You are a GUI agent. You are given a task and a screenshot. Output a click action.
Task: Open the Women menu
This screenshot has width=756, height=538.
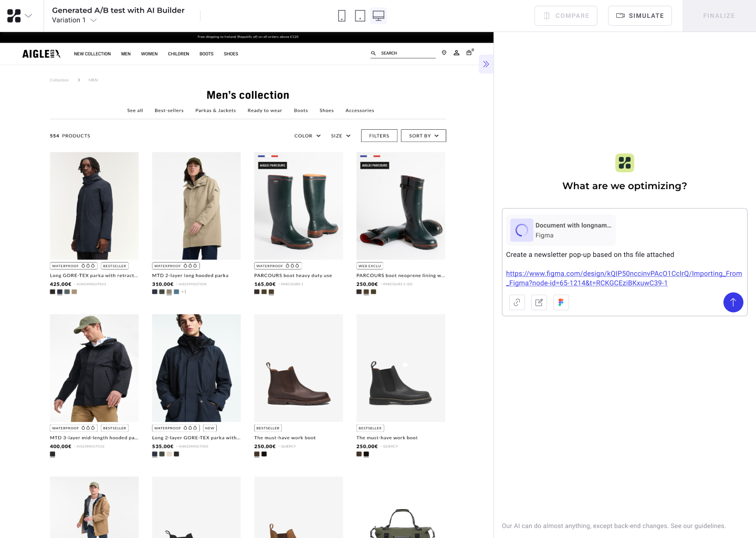pyautogui.click(x=149, y=54)
